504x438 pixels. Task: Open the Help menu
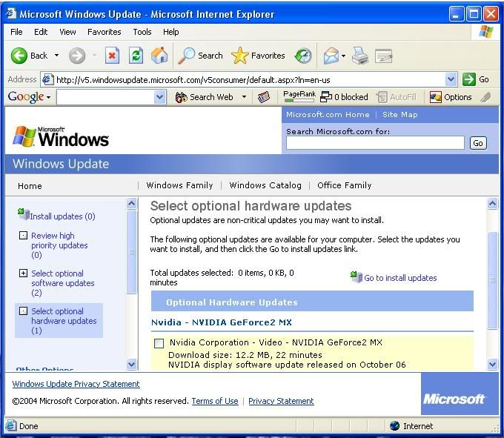coord(171,32)
